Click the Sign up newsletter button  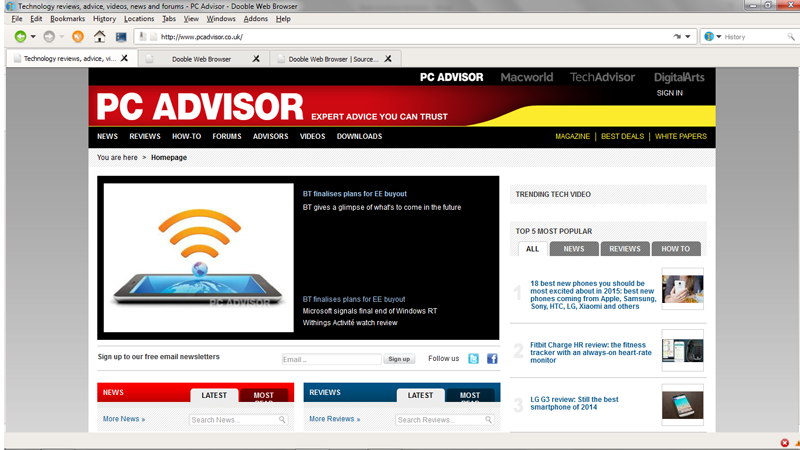pos(399,359)
